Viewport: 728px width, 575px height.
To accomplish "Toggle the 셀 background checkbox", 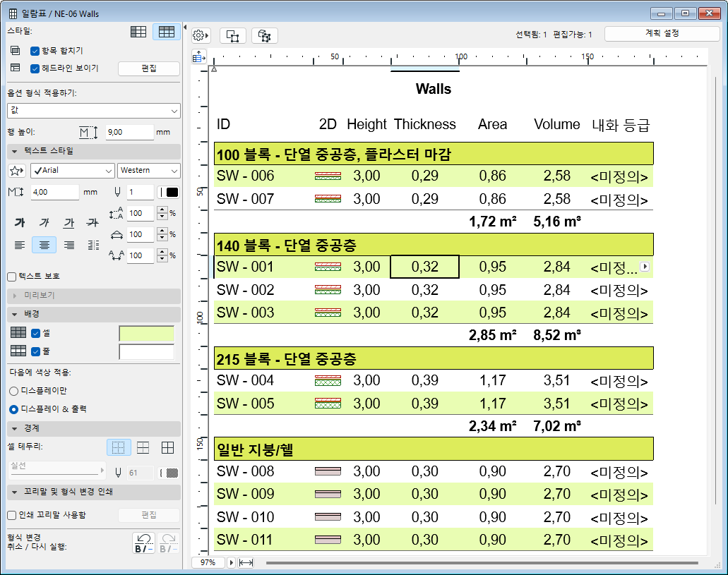I will (x=36, y=333).
